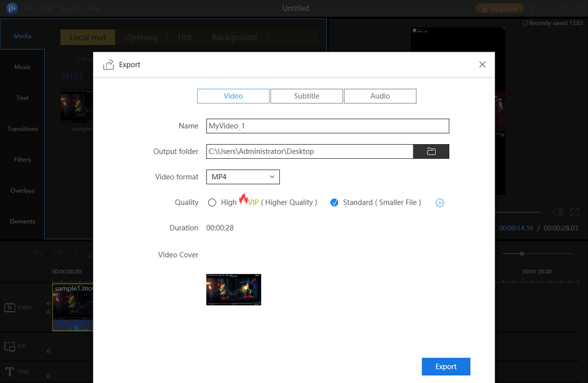Select the Standard quality option
The width and height of the screenshot is (588, 383).
[334, 202]
